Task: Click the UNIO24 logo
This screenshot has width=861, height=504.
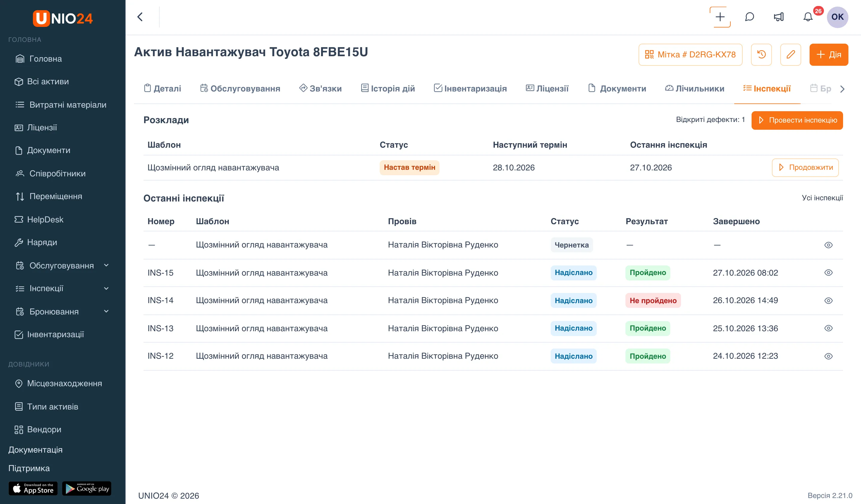Action: (63, 18)
